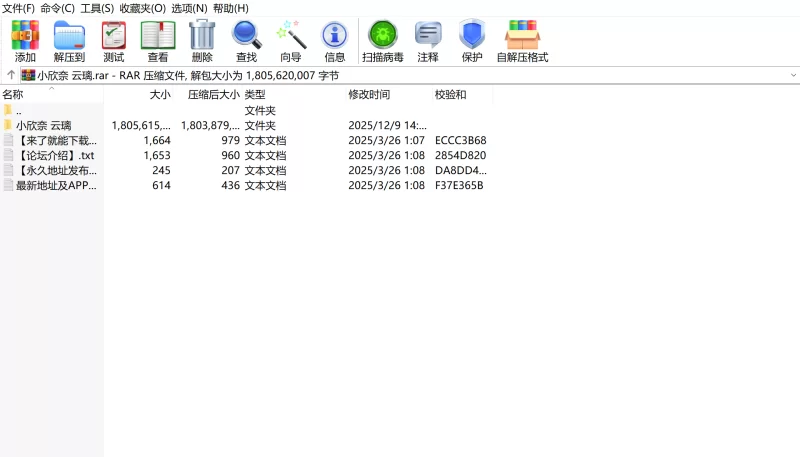800x457 pixels.
Task: Select the 【永久地址发布 file icon
Action: (8, 170)
